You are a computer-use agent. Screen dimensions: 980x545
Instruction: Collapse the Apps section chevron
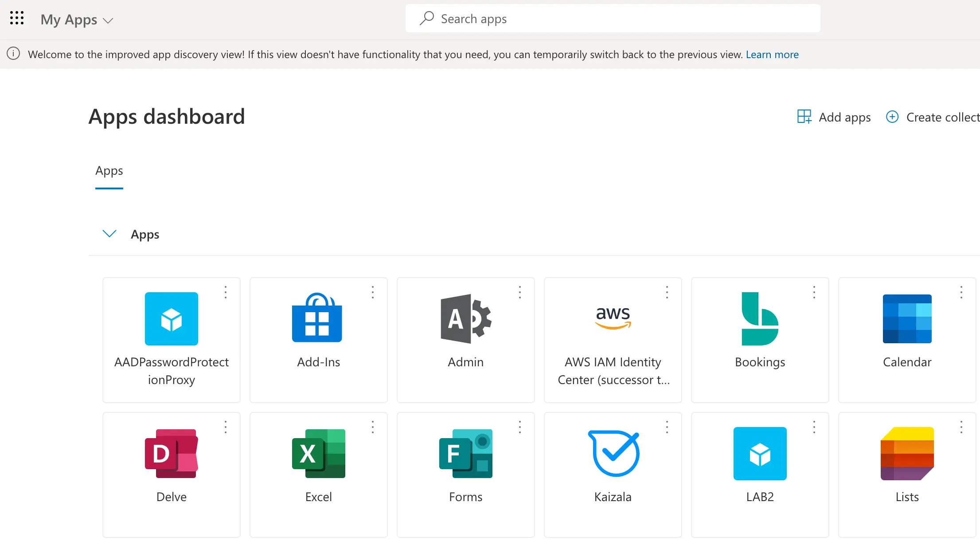[109, 234]
